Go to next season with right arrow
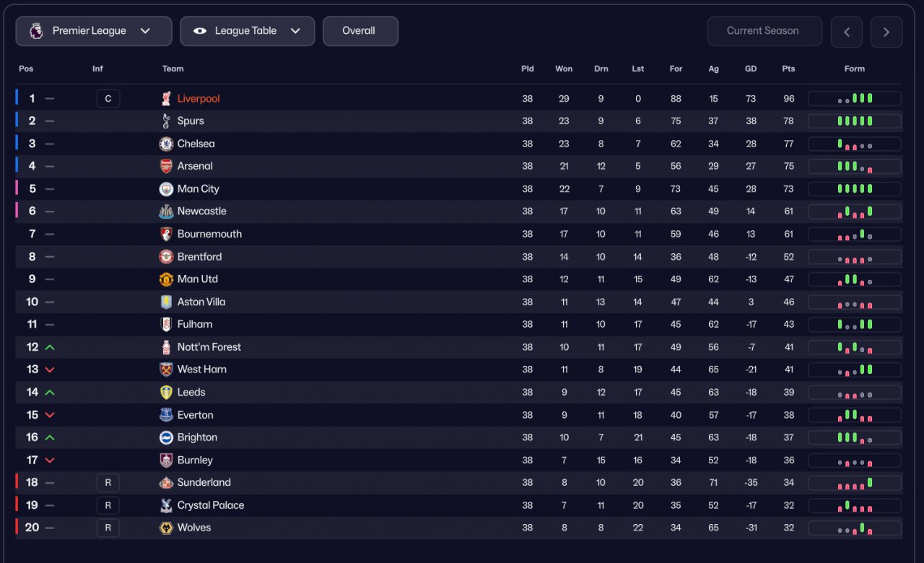Viewport: 924px width, 563px height. [886, 32]
